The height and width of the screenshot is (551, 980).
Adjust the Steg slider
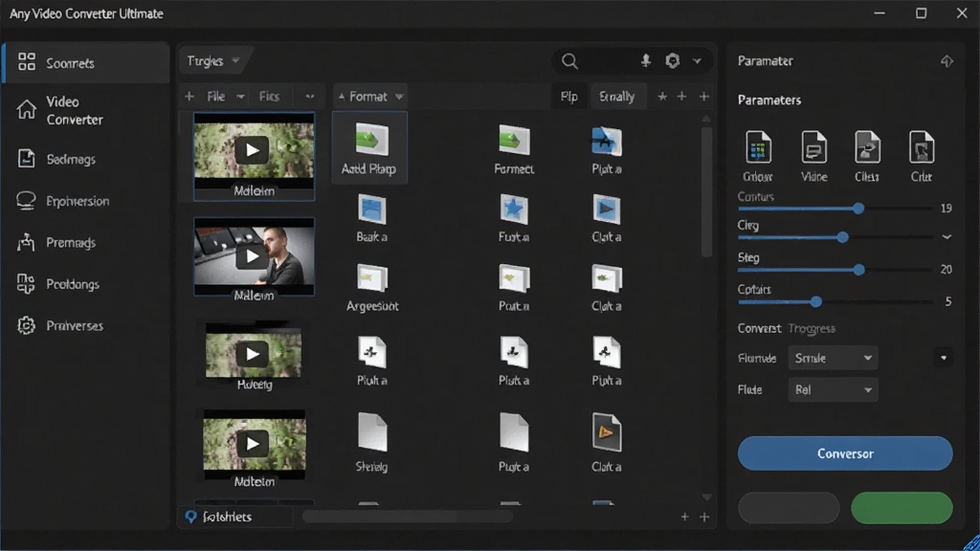pyautogui.click(x=858, y=269)
